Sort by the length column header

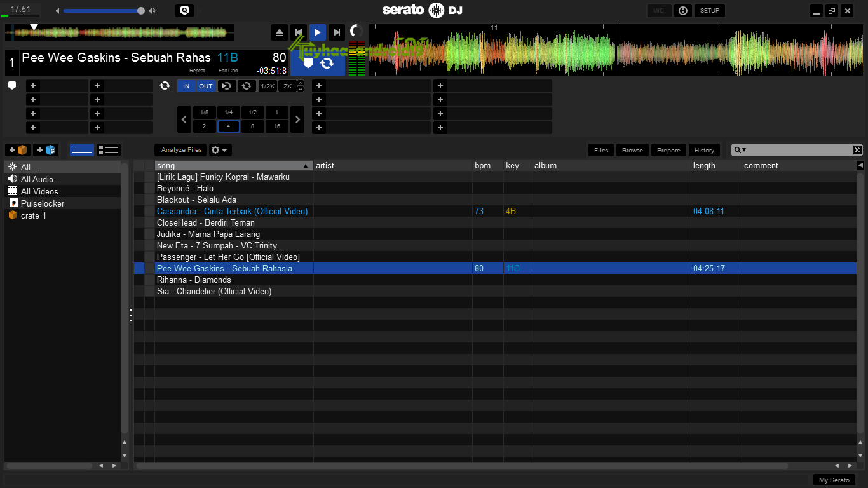716,165
